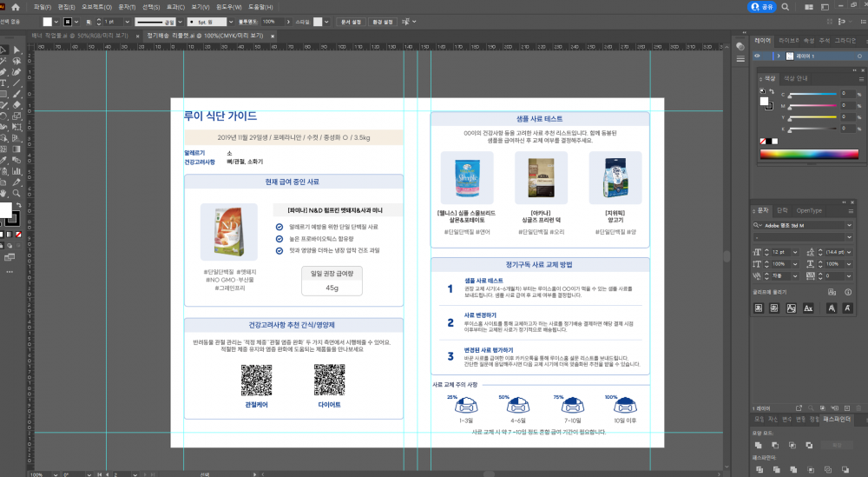This screenshot has height=477, width=868.
Task: Toggle the first snap-to-glyph baseline button
Action: pyautogui.click(x=759, y=308)
